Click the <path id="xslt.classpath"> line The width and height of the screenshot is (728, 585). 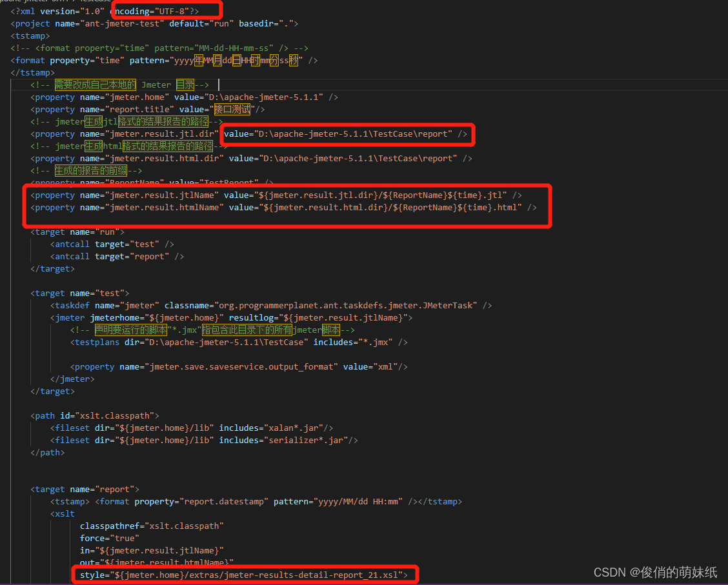click(95, 415)
